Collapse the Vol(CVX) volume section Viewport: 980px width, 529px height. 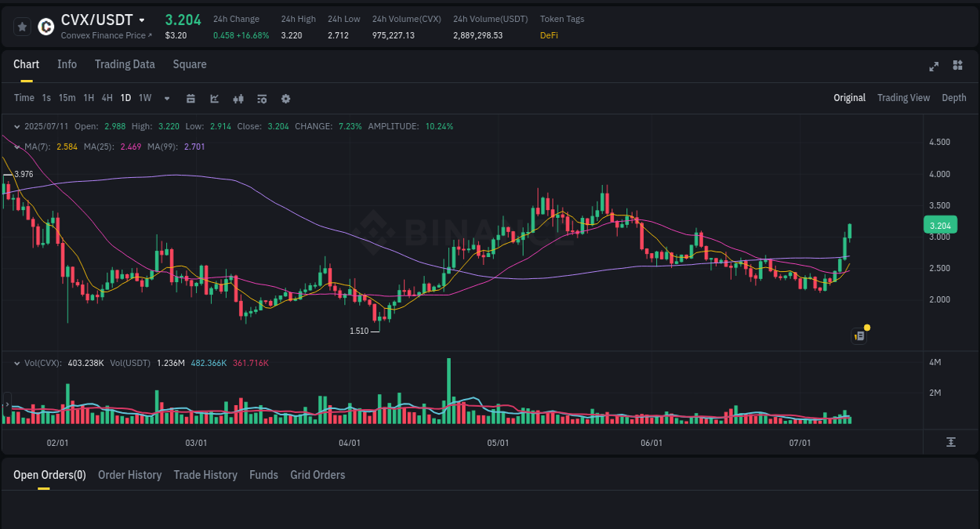pyautogui.click(x=17, y=363)
